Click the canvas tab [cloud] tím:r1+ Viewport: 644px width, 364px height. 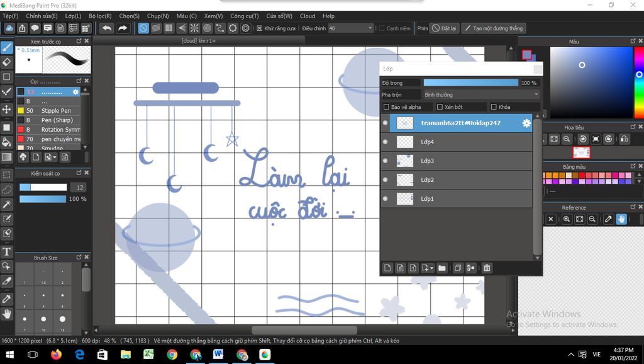tap(198, 41)
